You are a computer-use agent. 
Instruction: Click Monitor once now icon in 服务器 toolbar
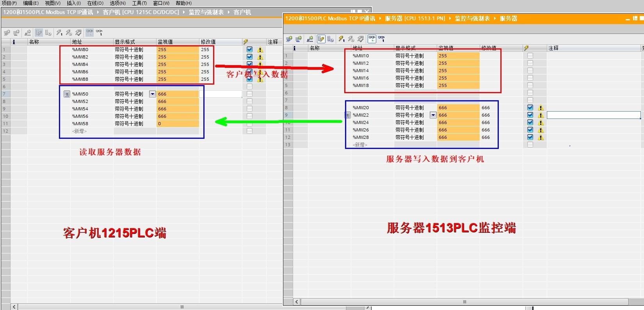point(382,39)
